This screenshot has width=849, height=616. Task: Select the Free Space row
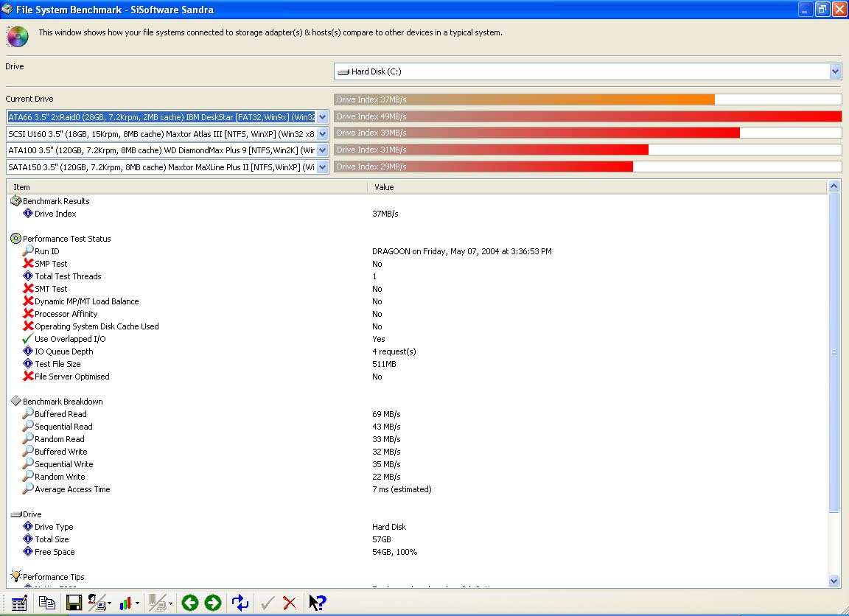[x=417, y=552]
